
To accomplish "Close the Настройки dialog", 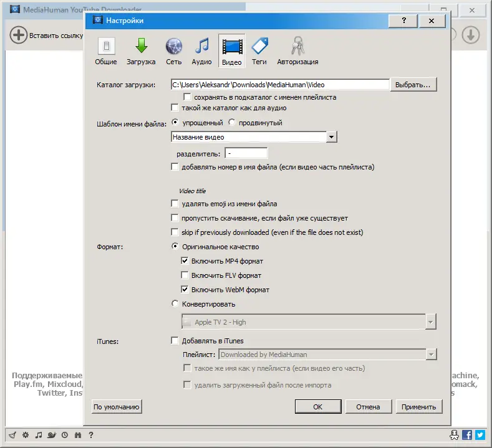I will pos(432,21).
